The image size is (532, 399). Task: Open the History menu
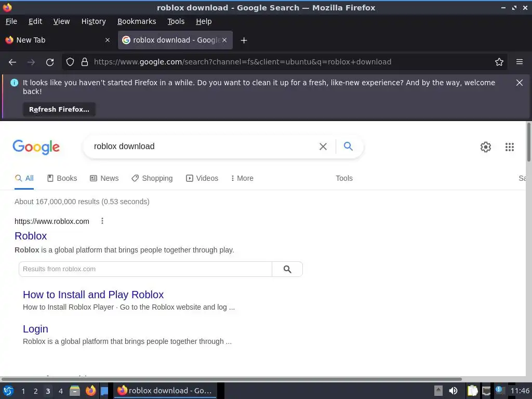94,21
